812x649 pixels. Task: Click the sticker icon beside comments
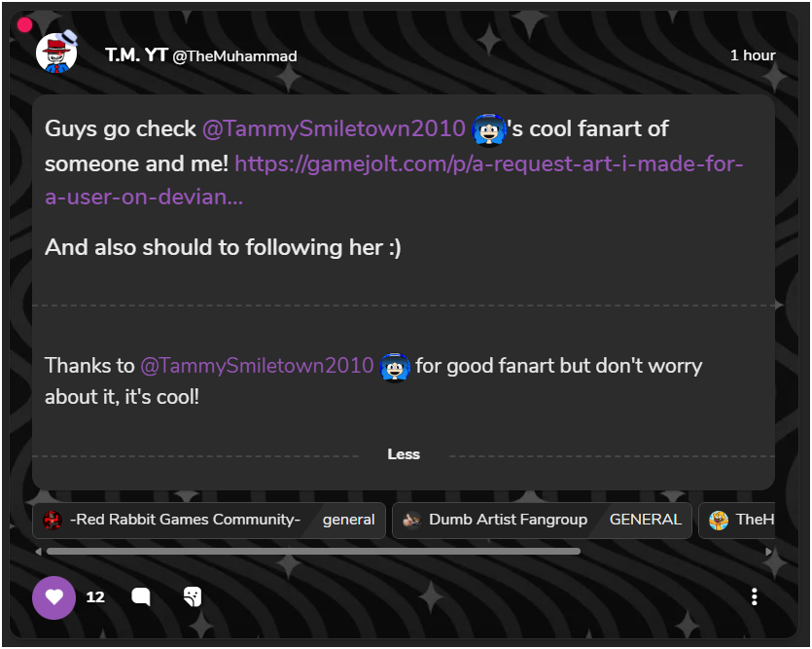tap(193, 597)
